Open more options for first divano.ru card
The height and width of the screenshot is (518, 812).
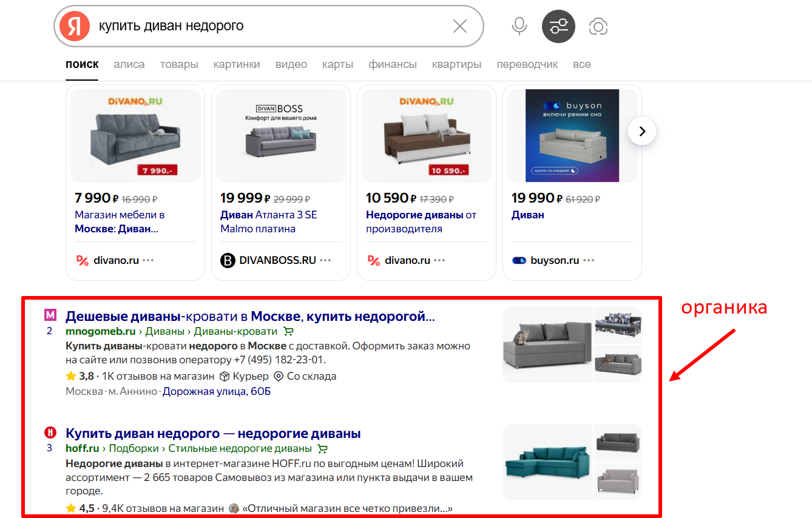pyautogui.click(x=148, y=260)
